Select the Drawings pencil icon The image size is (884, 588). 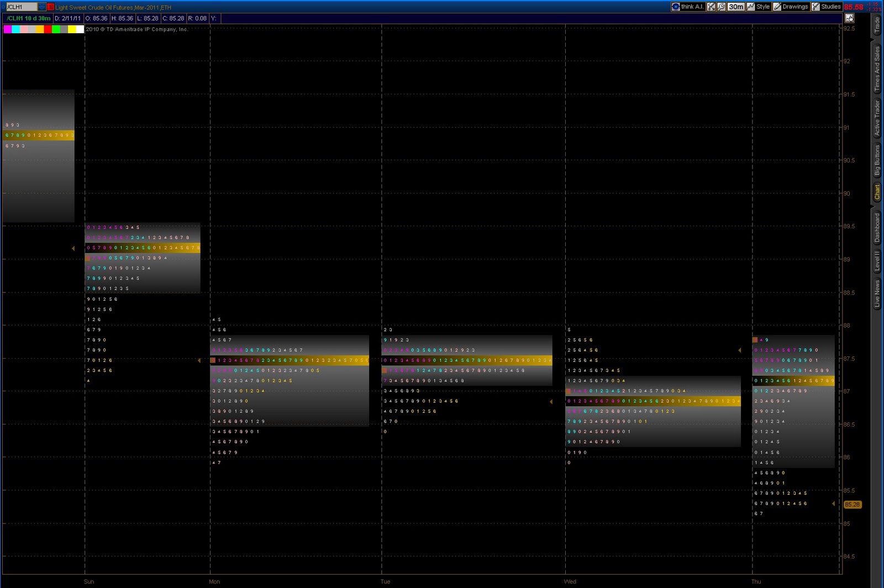click(777, 7)
